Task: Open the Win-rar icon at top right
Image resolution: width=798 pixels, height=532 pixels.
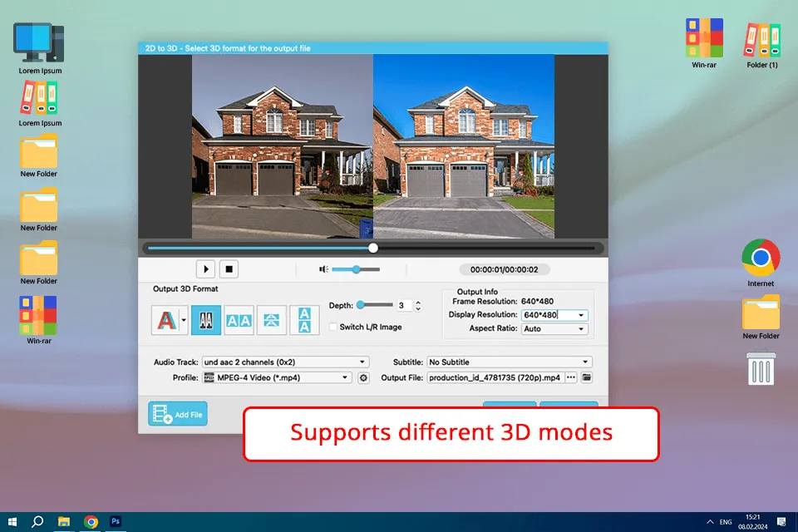Action: (x=704, y=43)
